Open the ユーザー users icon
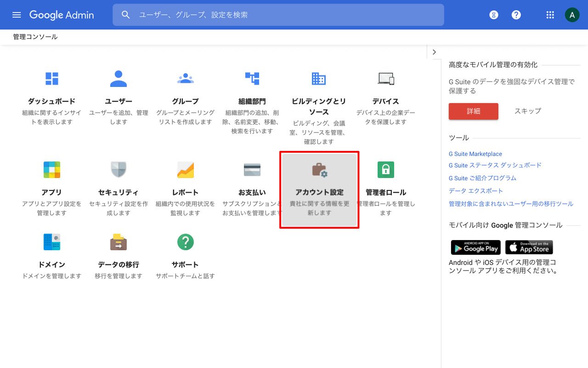This screenshot has width=588, height=368. (119, 79)
